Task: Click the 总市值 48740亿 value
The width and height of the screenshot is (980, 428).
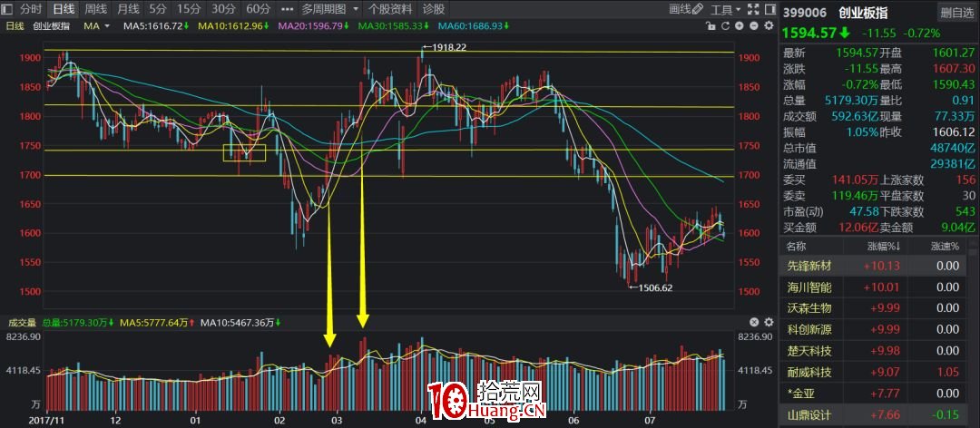Action: [x=955, y=149]
